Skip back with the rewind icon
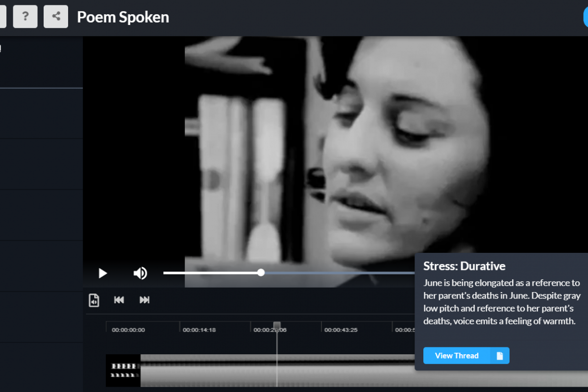588x392 pixels. click(119, 300)
